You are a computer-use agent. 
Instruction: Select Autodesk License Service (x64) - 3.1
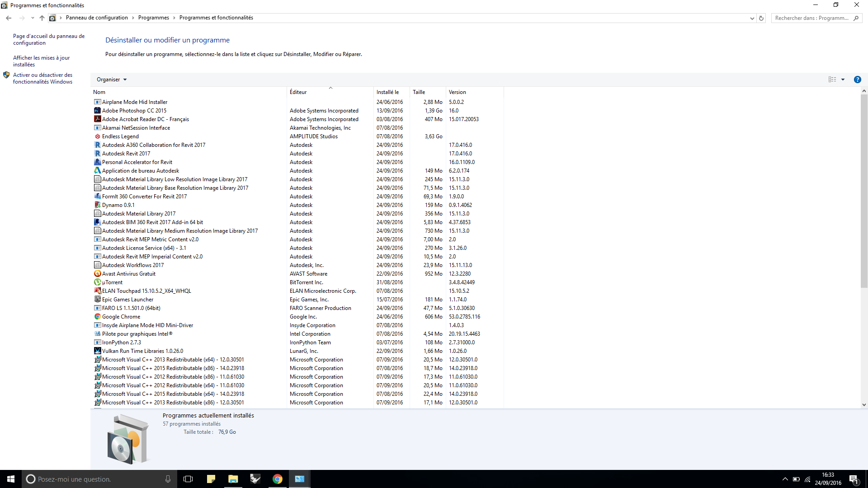point(297,248)
